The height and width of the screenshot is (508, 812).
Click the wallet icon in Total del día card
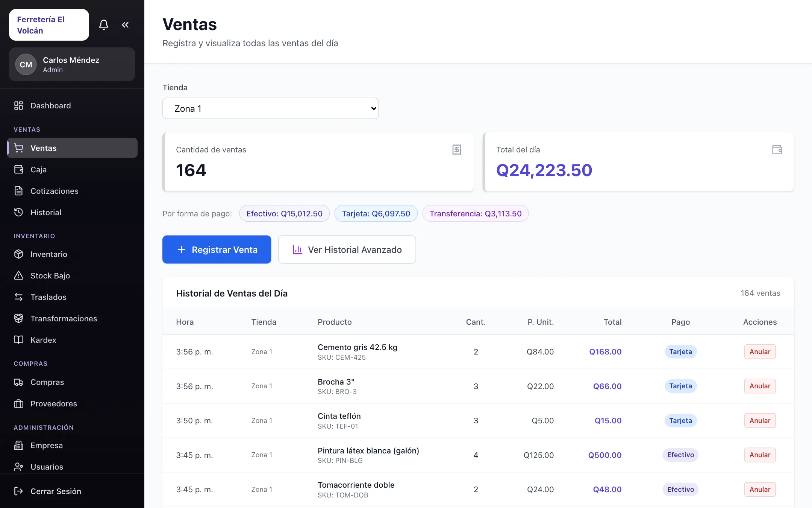(x=777, y=150)
